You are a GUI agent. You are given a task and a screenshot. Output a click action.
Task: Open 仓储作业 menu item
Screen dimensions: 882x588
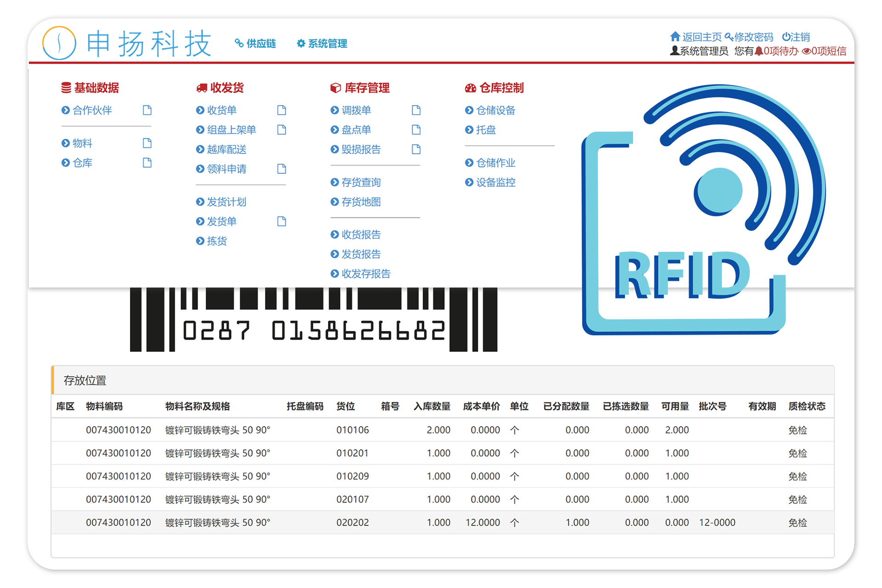[x=491, y=163]
